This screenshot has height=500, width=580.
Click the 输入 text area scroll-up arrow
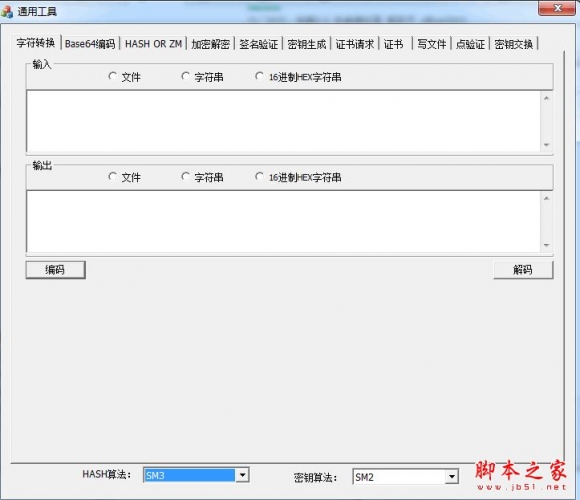[x=546, y=98]
